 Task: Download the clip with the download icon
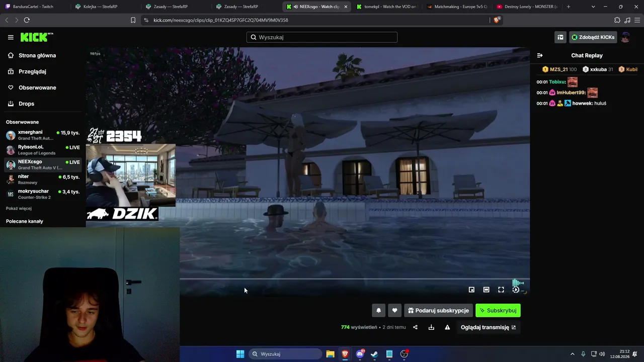click(x=431, y=327)
